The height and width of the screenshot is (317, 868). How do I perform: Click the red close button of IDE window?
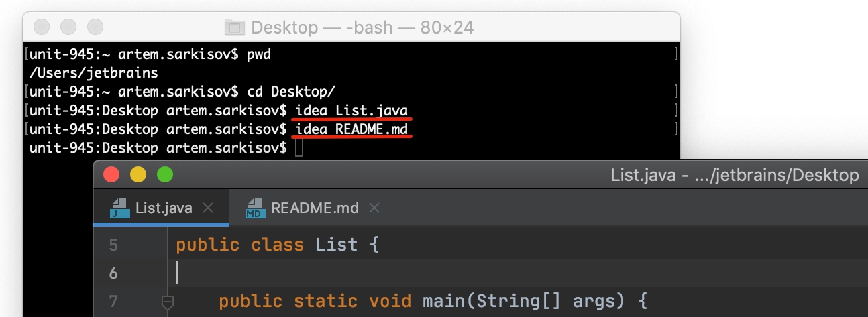111,175
